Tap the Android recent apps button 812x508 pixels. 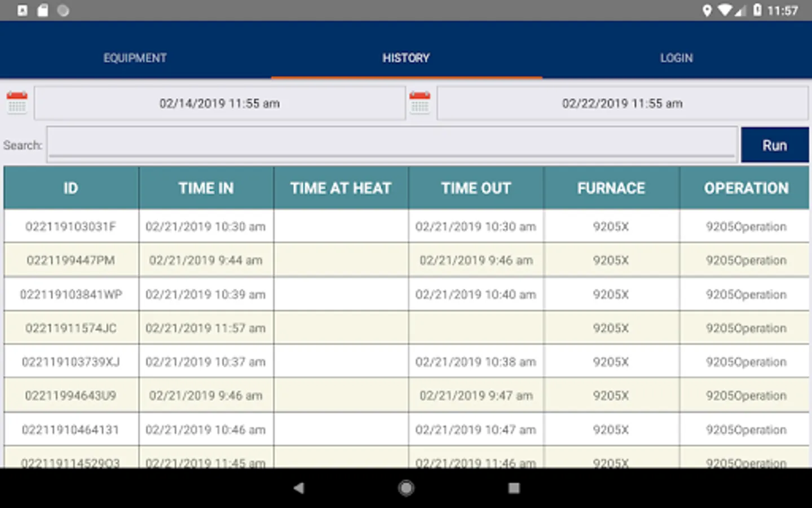[514, 488]
